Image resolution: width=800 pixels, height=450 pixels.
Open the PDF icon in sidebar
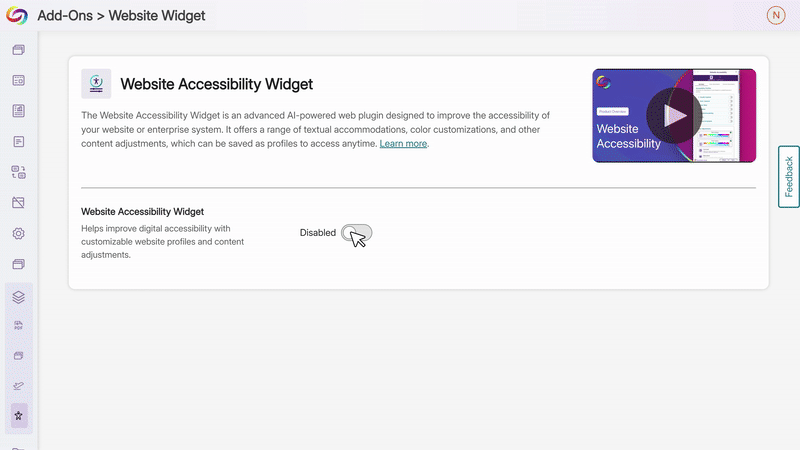tap(18, 326)
